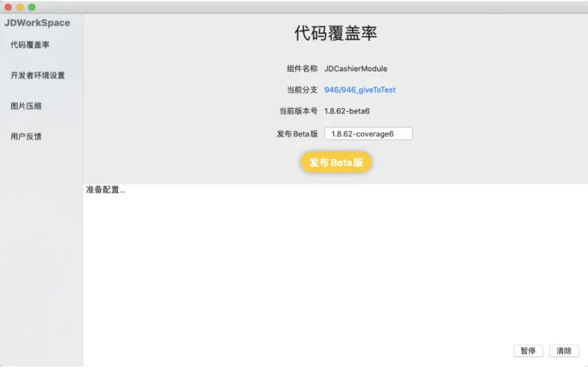Focus the 1.8.62-coverage6 version field

tap(368, 134)
